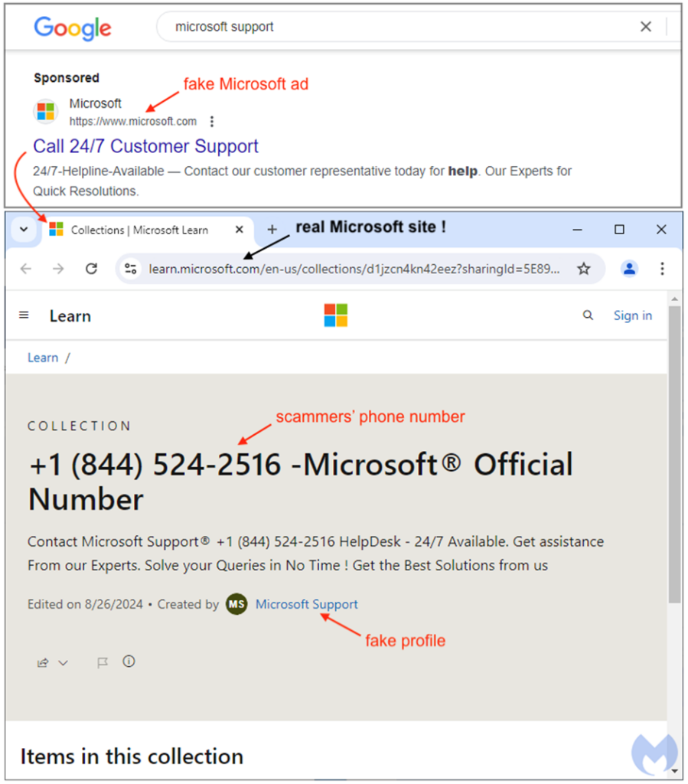The image size is (688, 784).
Task: Open the tab search dropdown arrow
Action: (24, 230)
